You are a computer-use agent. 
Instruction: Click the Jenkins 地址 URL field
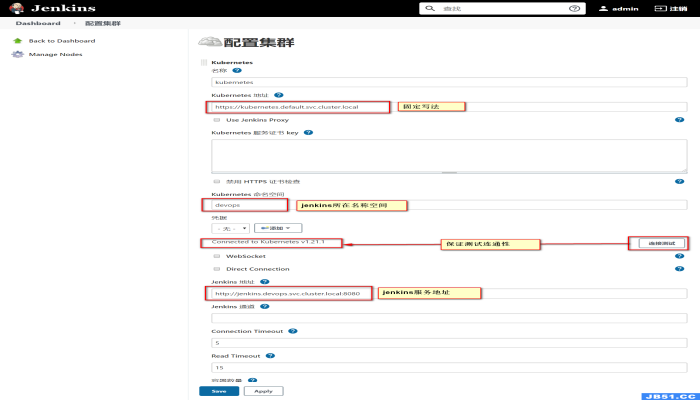[x=449, y=293]
